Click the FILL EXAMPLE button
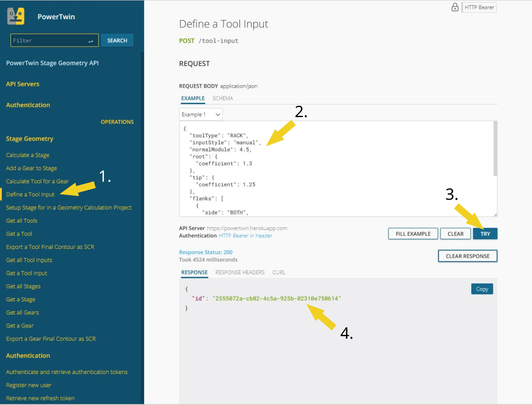The height and width of the screenshot is (405, 532). 413,234
